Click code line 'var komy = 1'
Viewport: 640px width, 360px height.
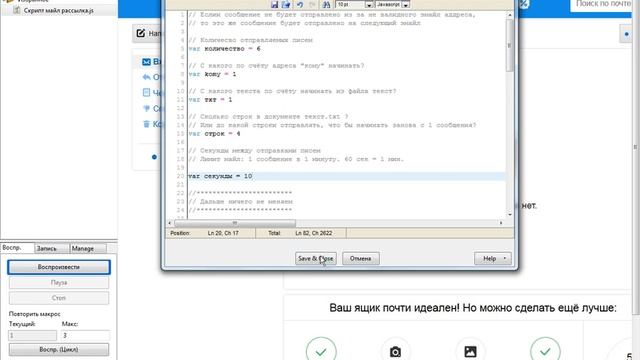pos(213,74)
